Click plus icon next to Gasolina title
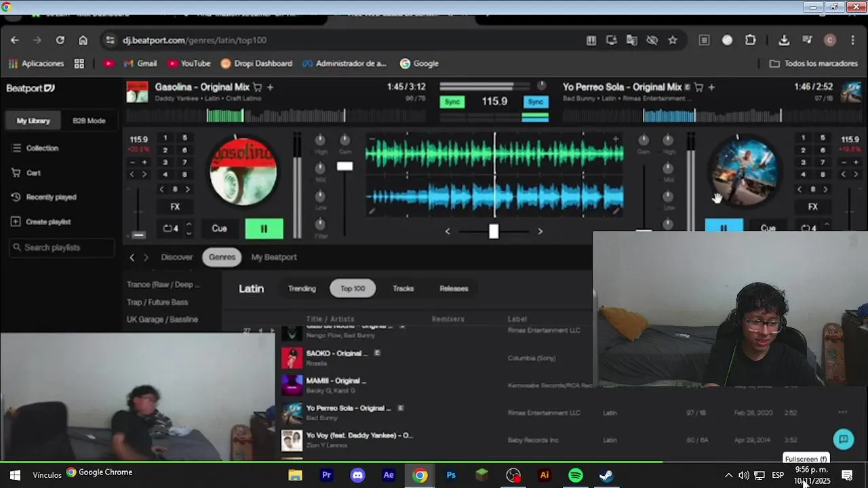 coord(270,87)
